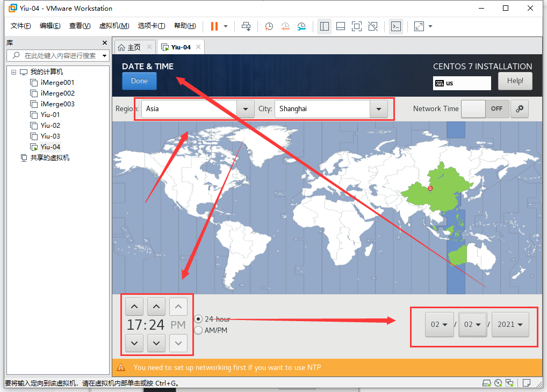Screen dimensions: 547x392
Task: Open the 虚拟机(M) menu
Action: coord(114,26)
